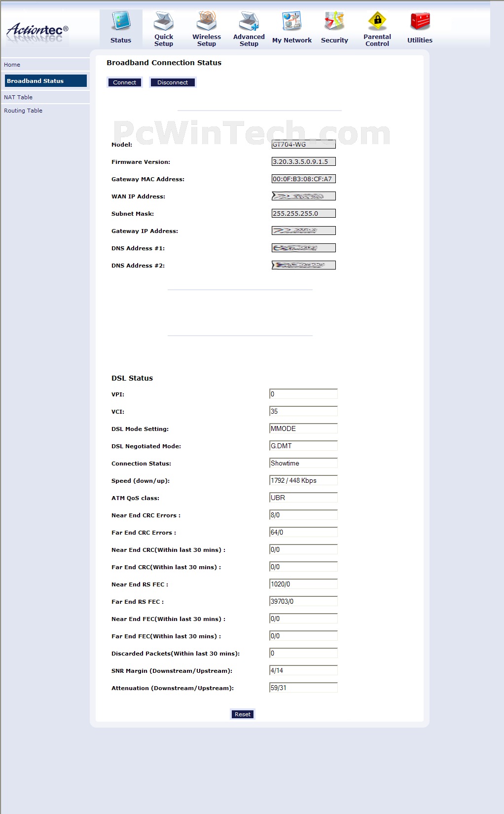Click the WAN IP Address field
Image resolution: width=504 pixels, height=814 pixels.
click(304, 196)
